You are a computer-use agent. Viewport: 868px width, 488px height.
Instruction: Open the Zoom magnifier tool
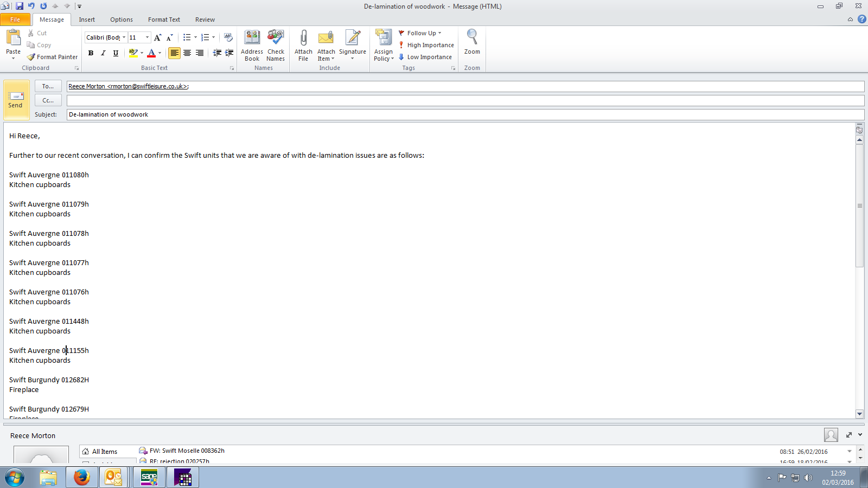pyautogui.click(x=472, y=42)
